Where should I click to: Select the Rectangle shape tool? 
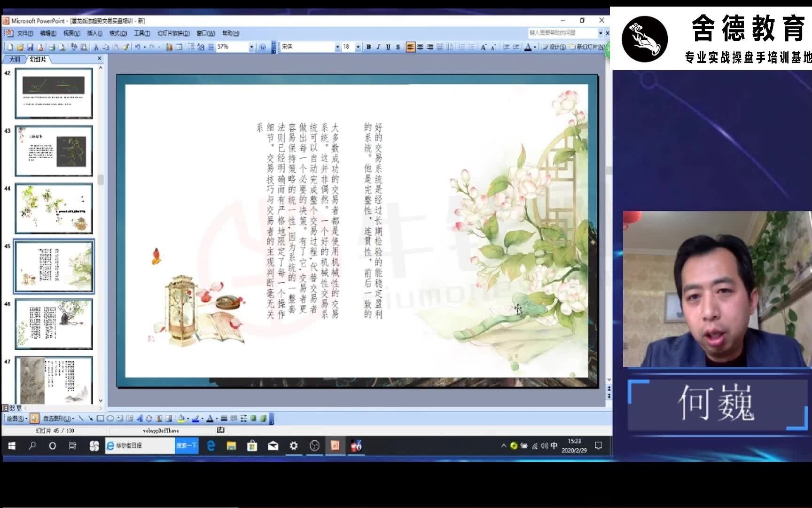pos(100,419)
